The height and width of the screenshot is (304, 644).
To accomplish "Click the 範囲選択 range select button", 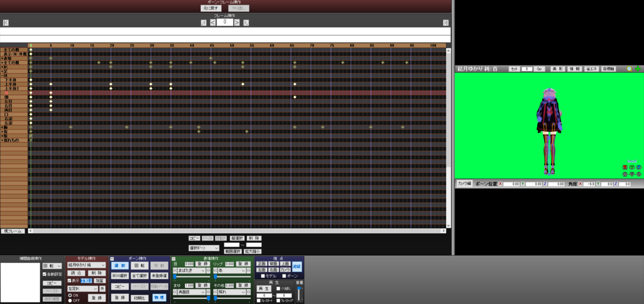I will click(232, 251).
